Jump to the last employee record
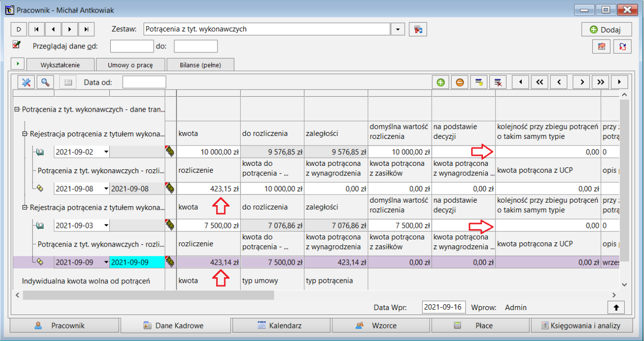 (x=86, y=30)
